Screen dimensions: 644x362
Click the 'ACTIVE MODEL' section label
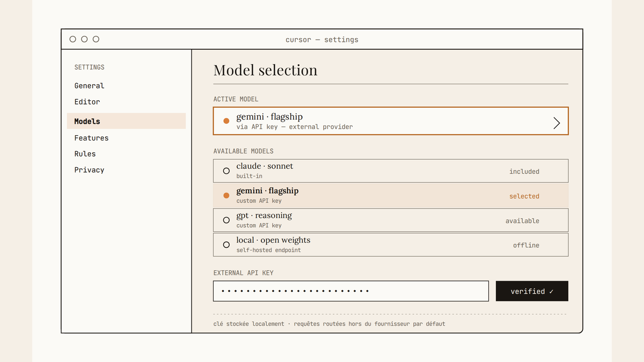(236, 99)
